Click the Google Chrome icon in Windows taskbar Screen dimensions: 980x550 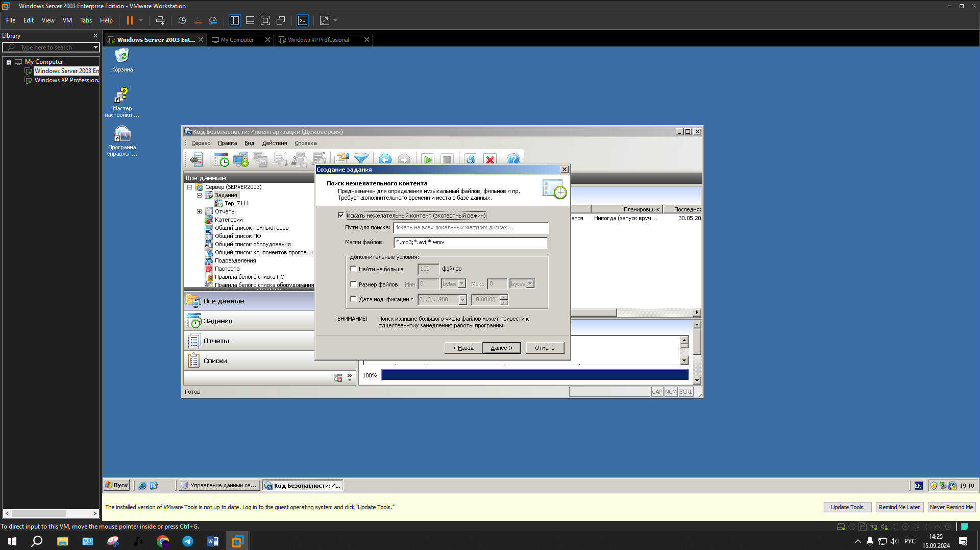(163, 541)
